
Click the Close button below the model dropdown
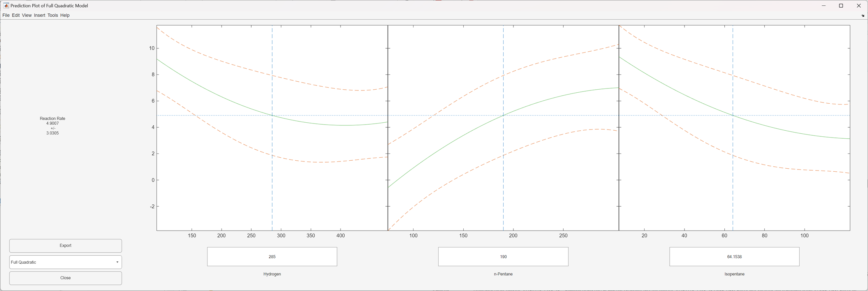[x=65, y=278]
